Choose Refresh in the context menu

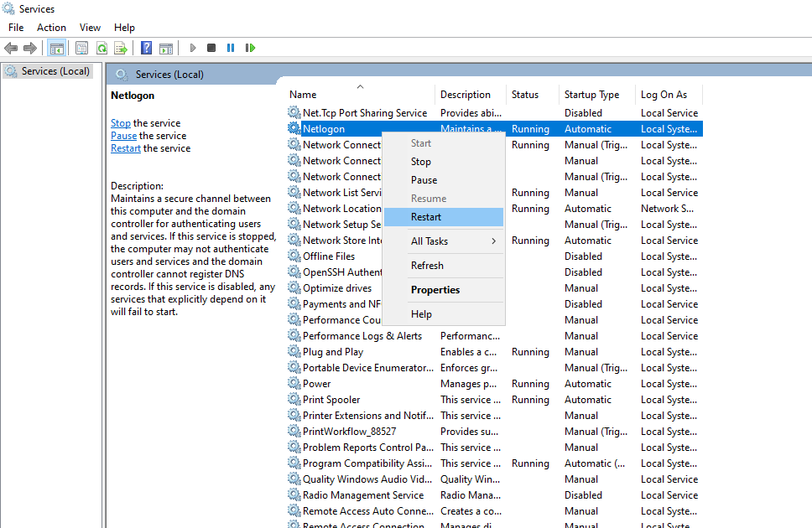444,266
